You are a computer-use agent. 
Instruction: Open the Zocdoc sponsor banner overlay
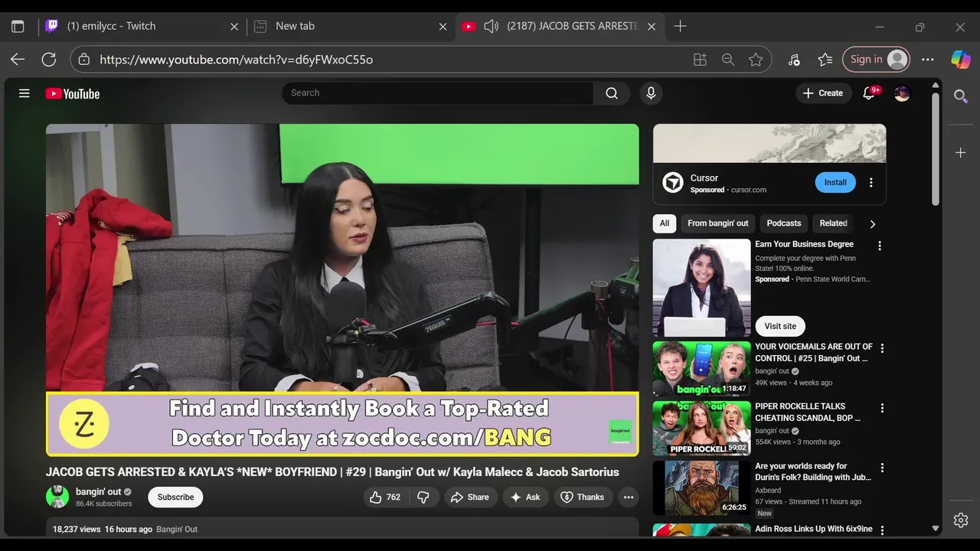(x=342, y=424)
